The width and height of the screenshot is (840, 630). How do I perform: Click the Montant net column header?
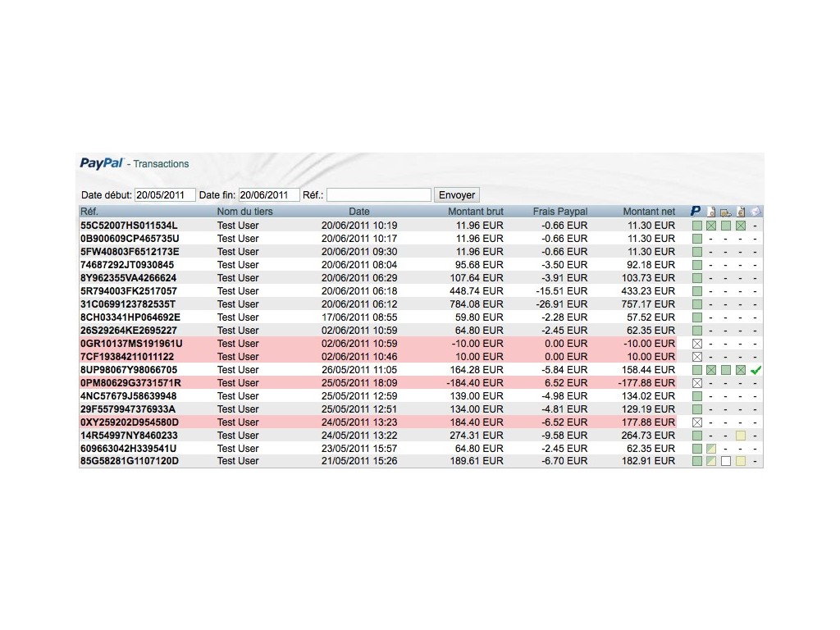[649, 212]
